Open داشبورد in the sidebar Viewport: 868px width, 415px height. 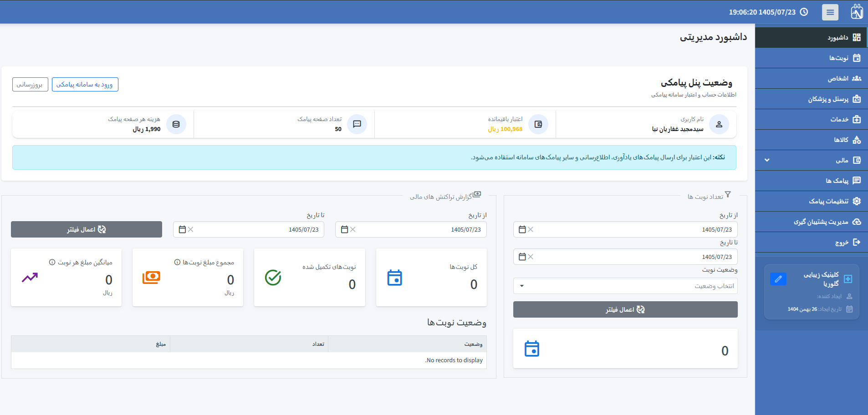tap(812, 37)
